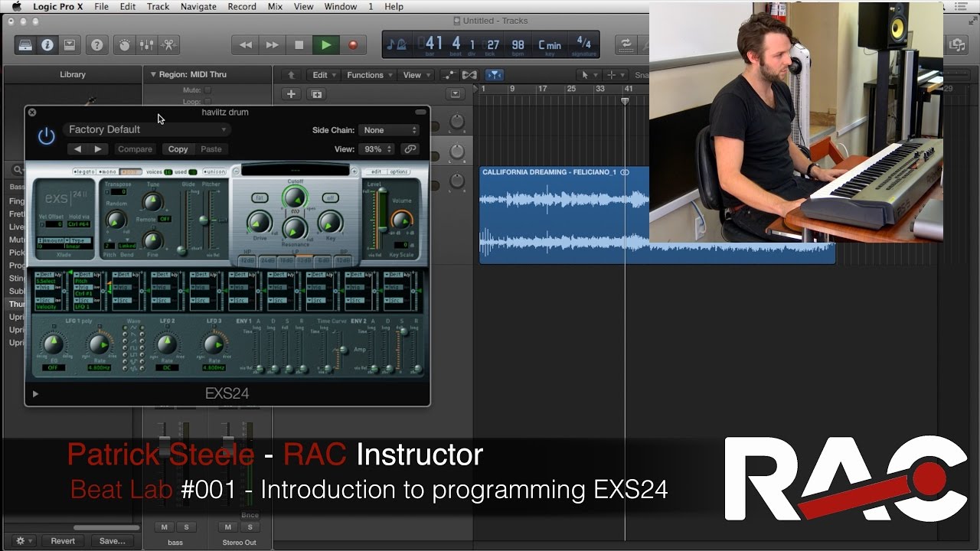Click the plugin link chain button
Image resolution: width=980 pixels, height=551 pixels.
(410, 149)
